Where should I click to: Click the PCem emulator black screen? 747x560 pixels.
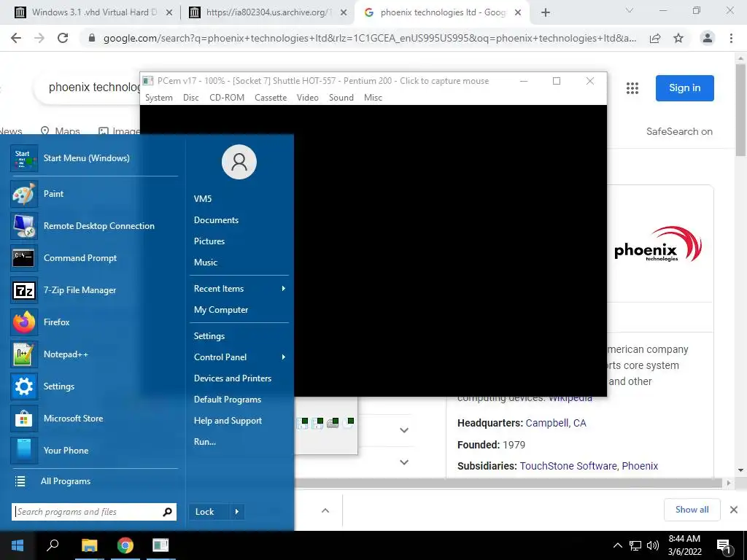pyautogui.click(x=373, y=251)
